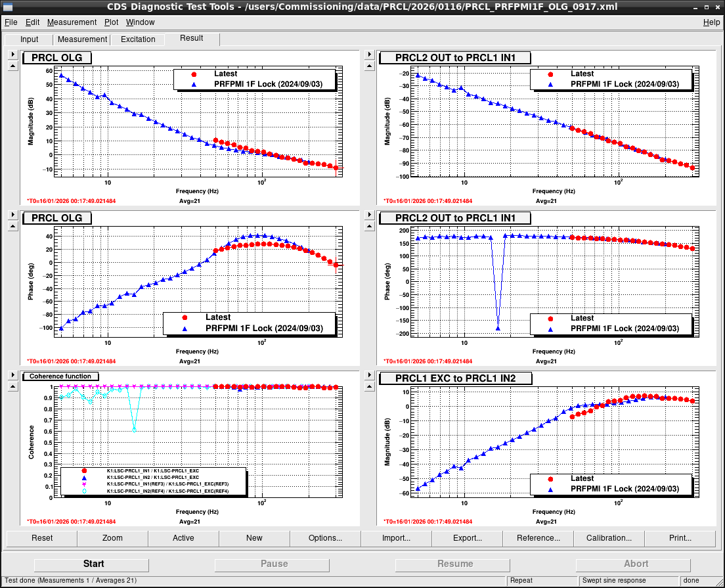Expand options with right-arrow beside Coherence function plot
Screen dimensions: 725x588
point(12,375)
